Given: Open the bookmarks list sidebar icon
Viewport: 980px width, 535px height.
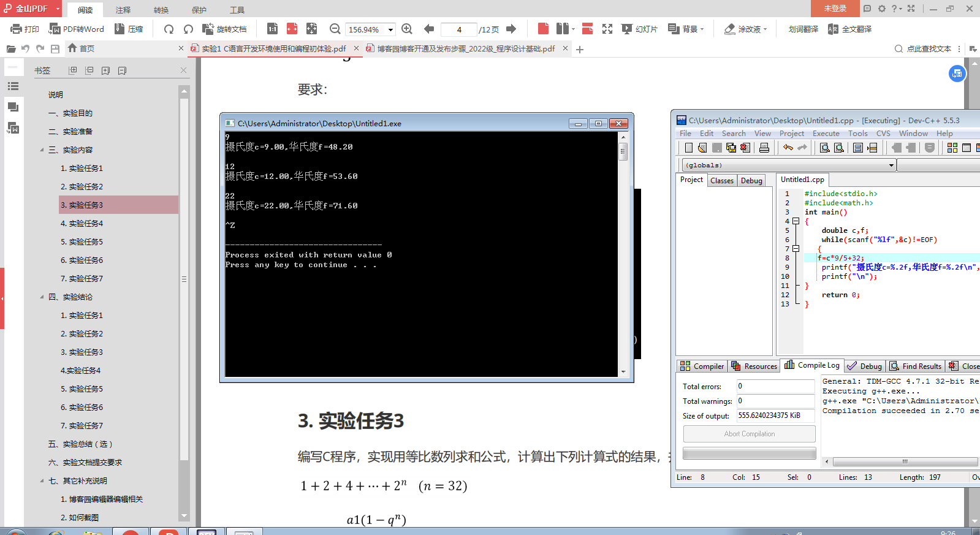Looking at the screenshot, I should point(13,86).
